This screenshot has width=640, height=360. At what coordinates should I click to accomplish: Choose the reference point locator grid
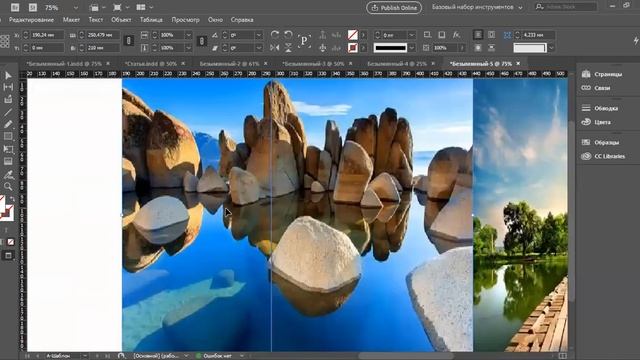coord(4,41)
